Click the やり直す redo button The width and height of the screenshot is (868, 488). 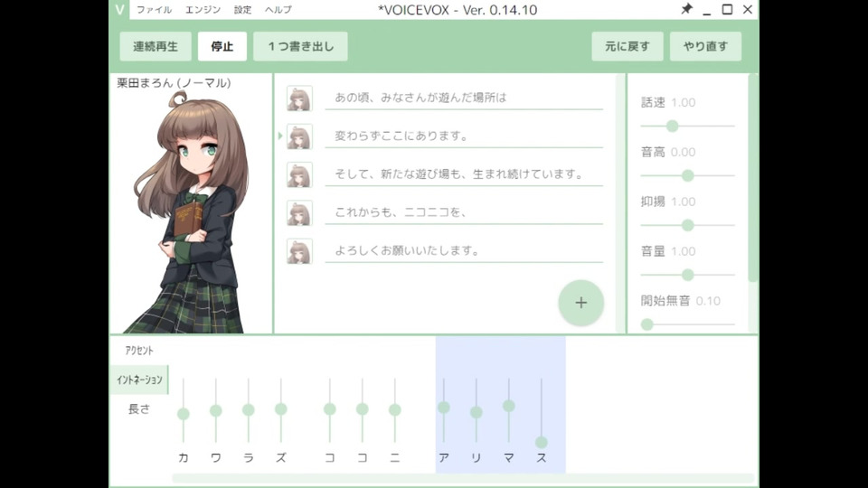[705, 46]
